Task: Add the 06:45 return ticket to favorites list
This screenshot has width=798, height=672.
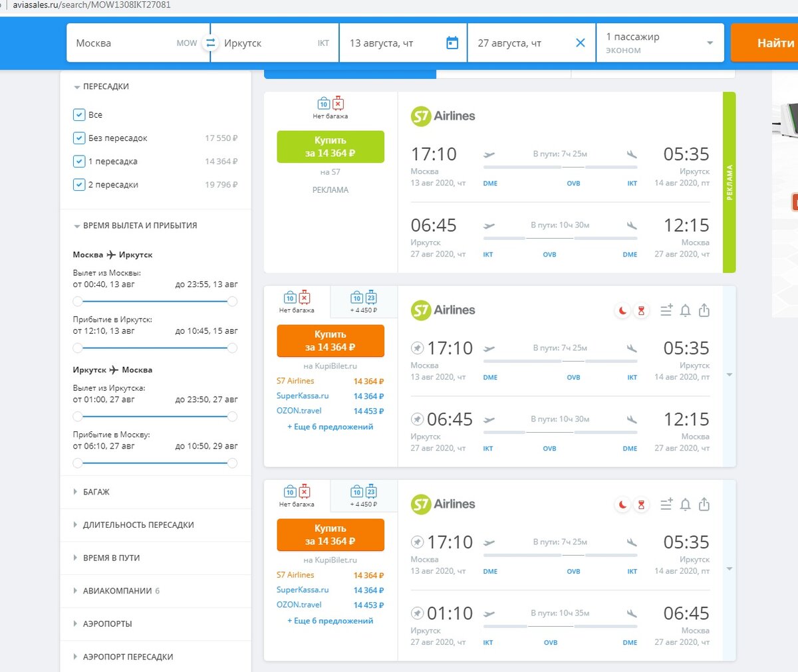Action: pos(666,310)
